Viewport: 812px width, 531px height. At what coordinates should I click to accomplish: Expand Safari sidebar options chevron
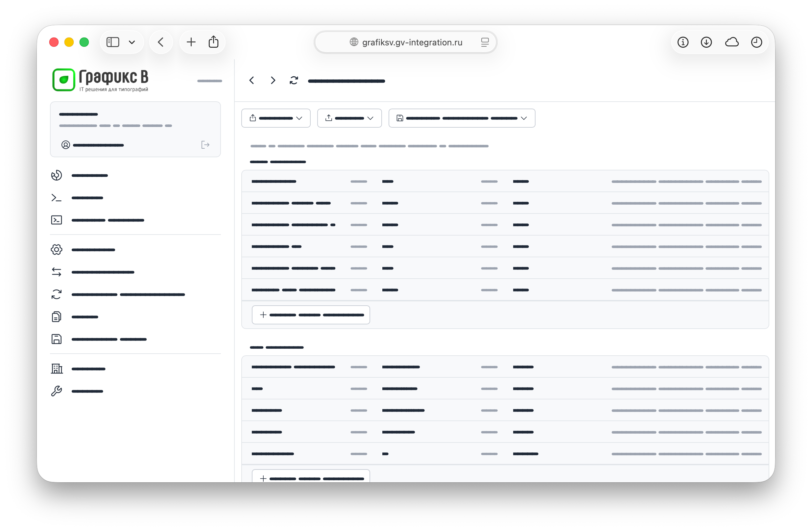pos(132,42)
